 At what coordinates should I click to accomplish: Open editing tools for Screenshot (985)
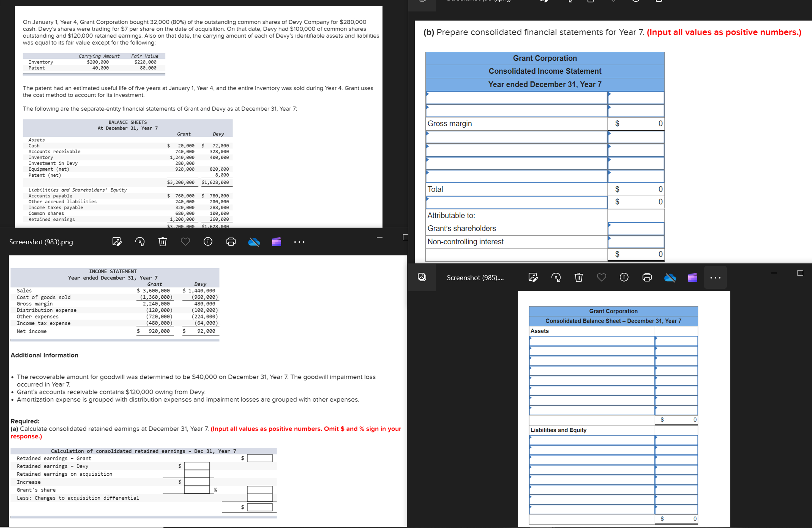(x=533, y=277)
